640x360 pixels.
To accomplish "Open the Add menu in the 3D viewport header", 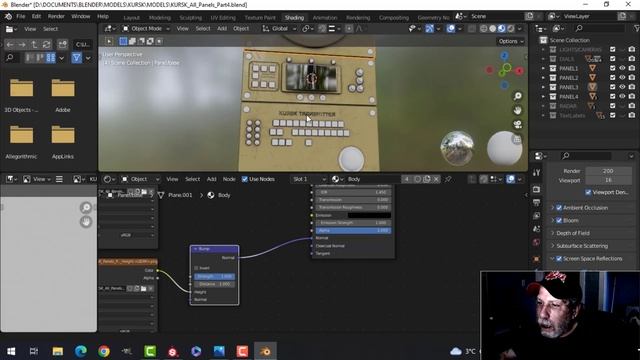I will [x=222, y=29].
